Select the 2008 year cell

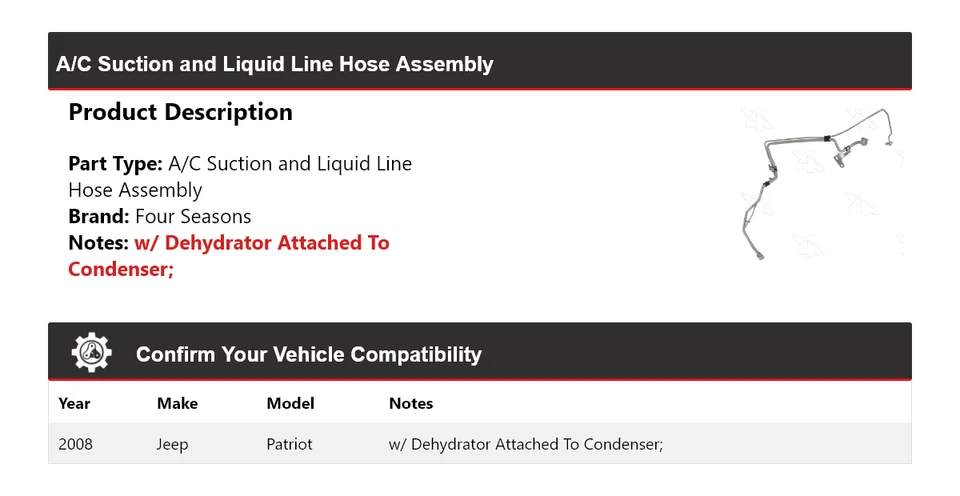pos(76,444)
